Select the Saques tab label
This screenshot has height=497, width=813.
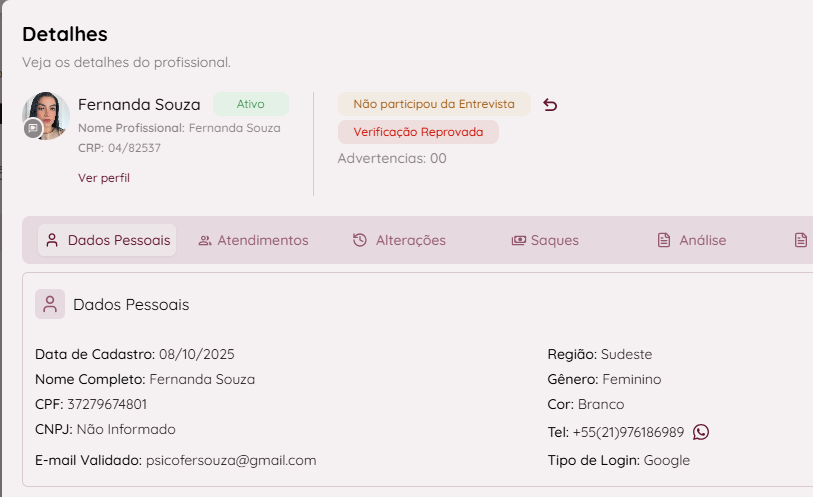(x=554, y=240)
